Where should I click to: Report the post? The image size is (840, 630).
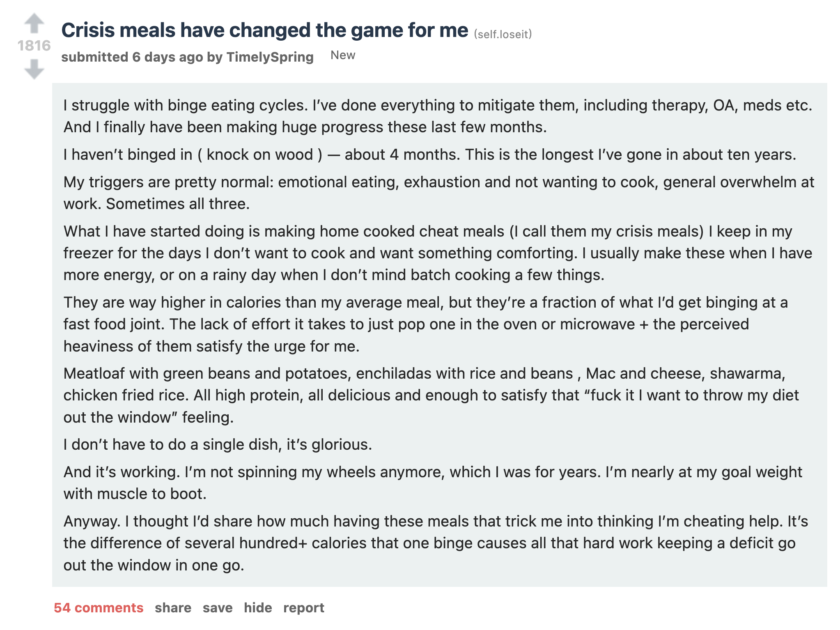303,607
